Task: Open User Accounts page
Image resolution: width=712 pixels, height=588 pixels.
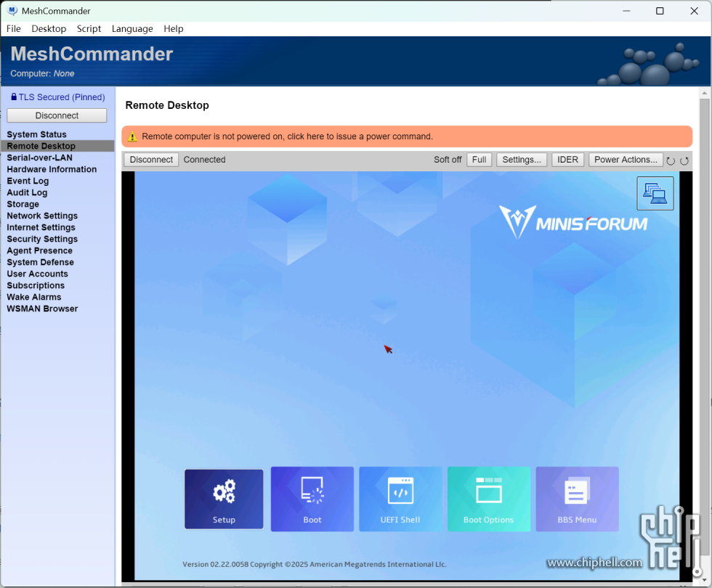Action: coord(37,274)
